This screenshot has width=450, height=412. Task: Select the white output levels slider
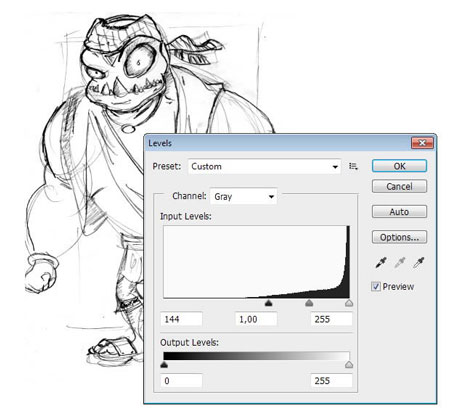(x=349, y=364)
